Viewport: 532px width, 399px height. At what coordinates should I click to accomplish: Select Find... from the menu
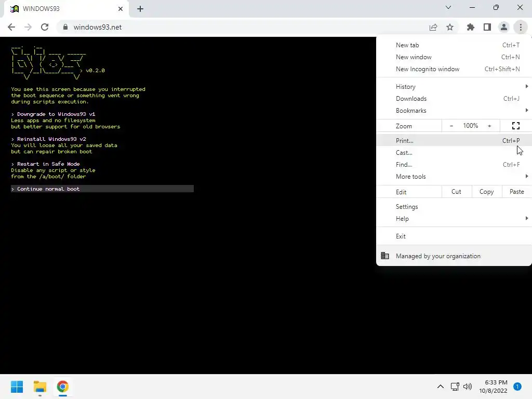click(x=454, y=165)
